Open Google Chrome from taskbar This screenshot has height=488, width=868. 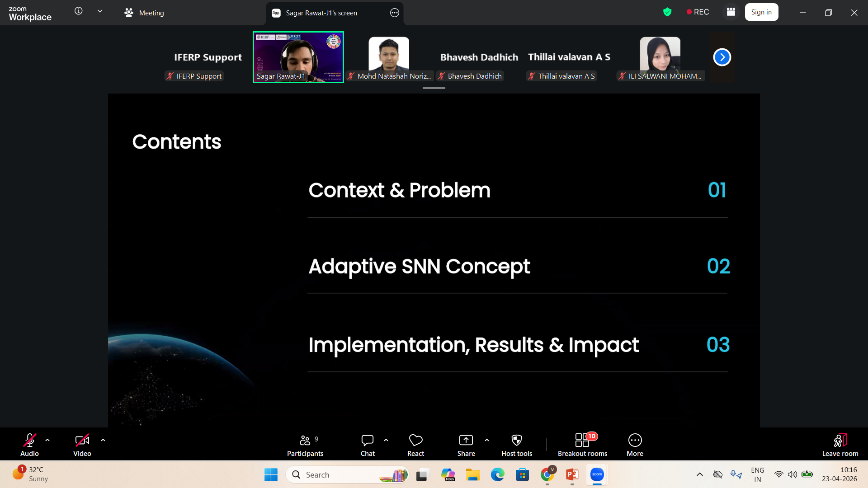tap(547, 474)
